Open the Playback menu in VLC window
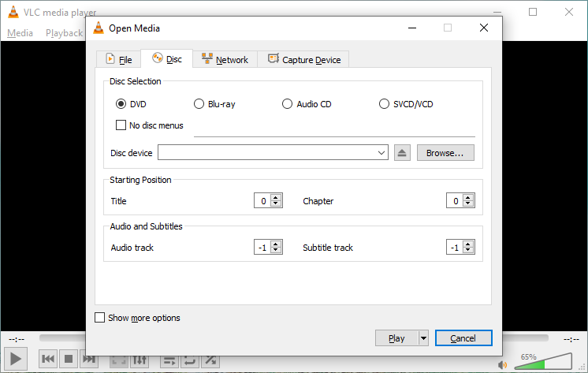Image resolution: width=588 pixels, height=373 pixels. (64, 33)
